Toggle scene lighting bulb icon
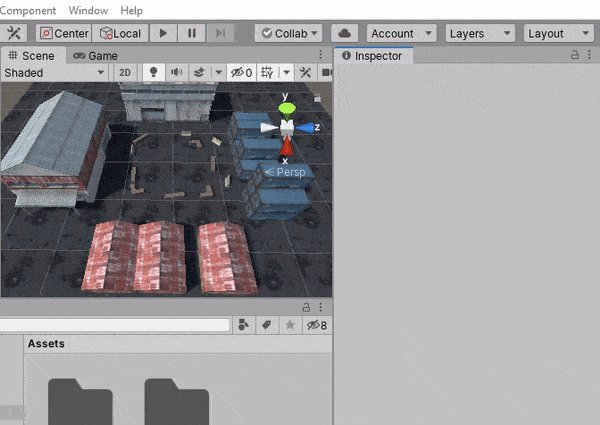Viewport: 600px width, 425px height. tap(153, 72)
